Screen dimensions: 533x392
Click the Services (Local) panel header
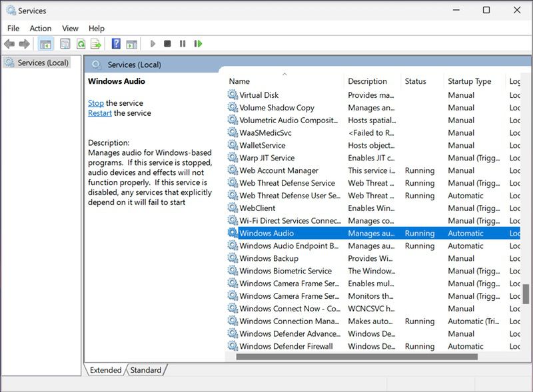pyautogui.click(x=308, y=65)
